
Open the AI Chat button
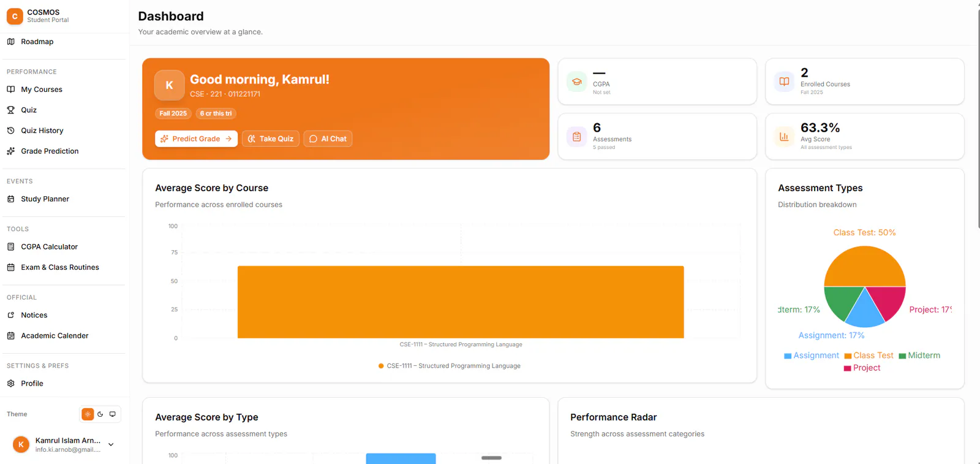[x=328, y=139]
